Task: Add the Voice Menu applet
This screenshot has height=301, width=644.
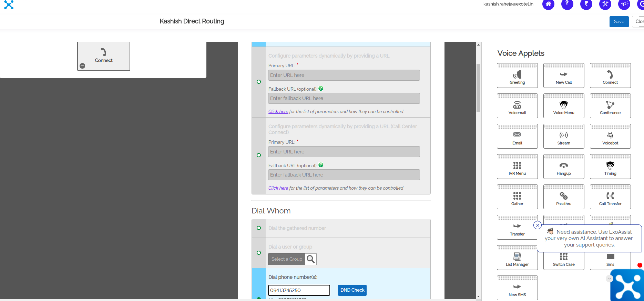Action: coord(564,106)
